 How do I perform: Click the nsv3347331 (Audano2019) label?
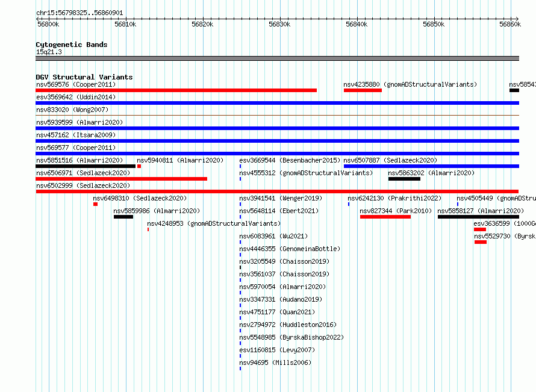click(281, 299)
